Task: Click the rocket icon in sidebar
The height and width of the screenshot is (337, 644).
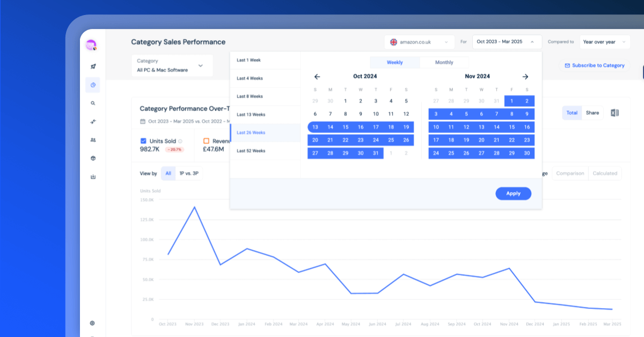Action: pos(93,67)
